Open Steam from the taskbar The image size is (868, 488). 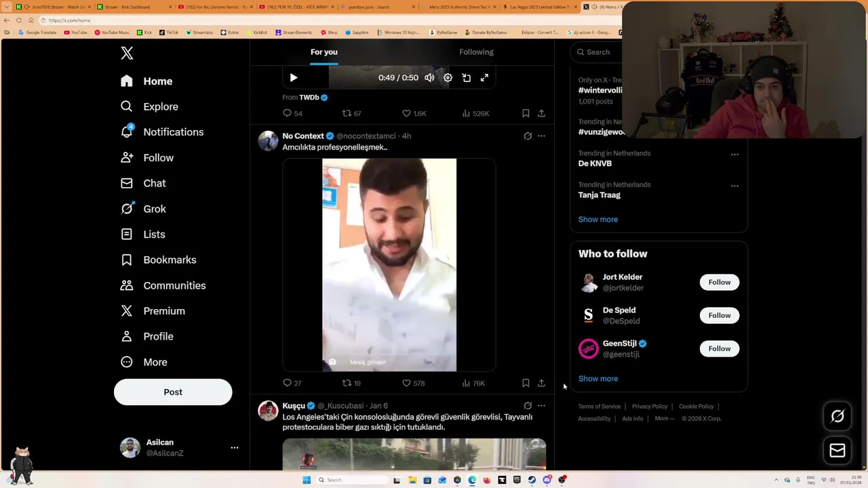tap(532, 480)
